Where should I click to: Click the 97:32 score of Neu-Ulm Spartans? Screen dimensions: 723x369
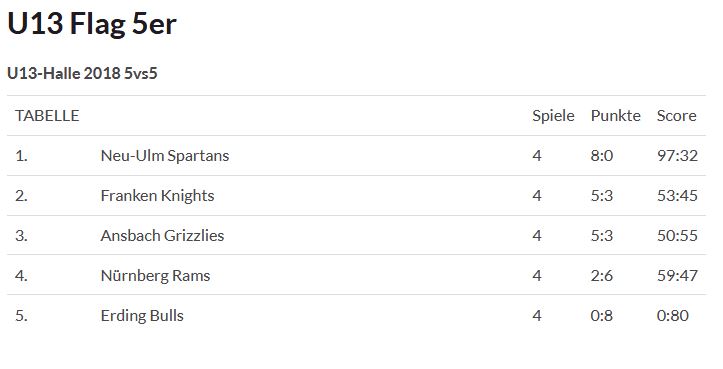click(677, 156)
